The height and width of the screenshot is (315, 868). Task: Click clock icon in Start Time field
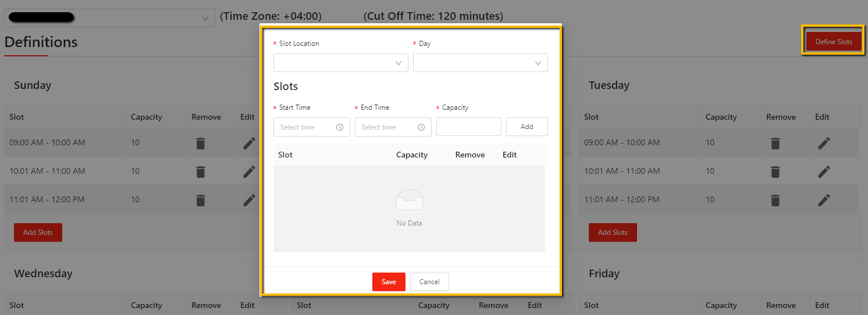pyautogui.click(x=340, y=127)
